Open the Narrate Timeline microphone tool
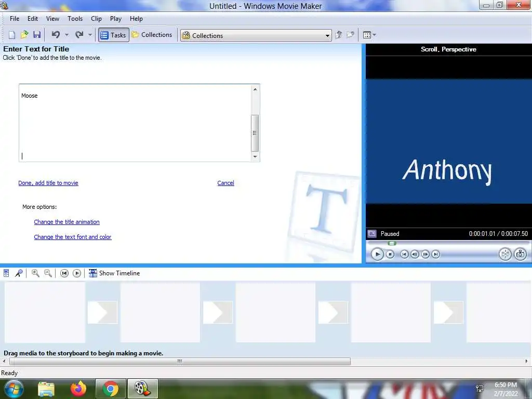This screenshot has width=532, height=399. pos(19,273)
